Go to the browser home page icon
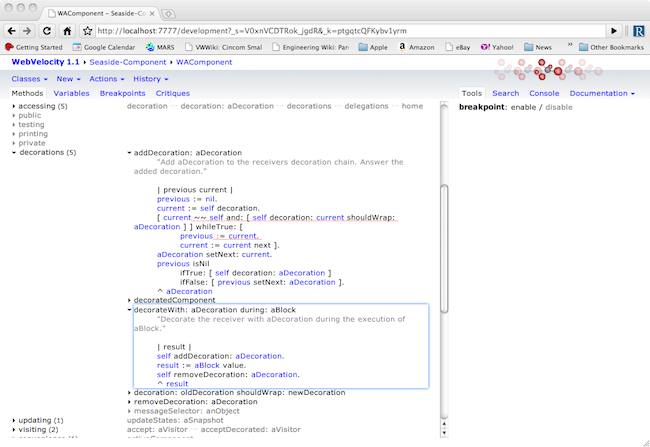 click(68, 30)
